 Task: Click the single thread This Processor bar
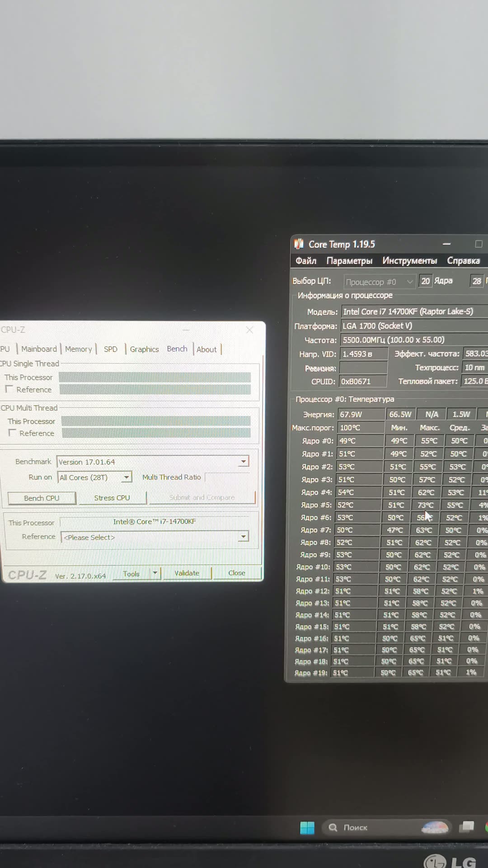pyautogui.click(x=155, y=377)
